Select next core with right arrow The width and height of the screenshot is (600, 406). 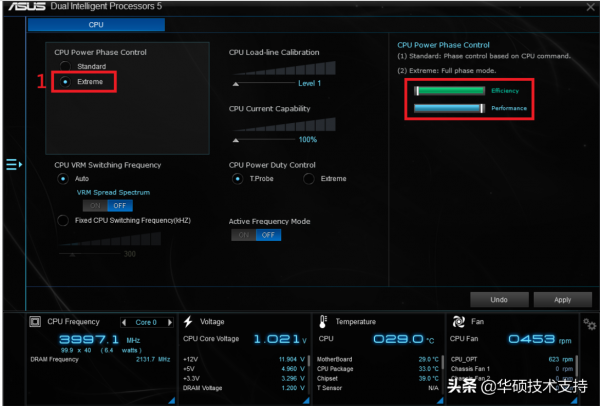[170, 322]
